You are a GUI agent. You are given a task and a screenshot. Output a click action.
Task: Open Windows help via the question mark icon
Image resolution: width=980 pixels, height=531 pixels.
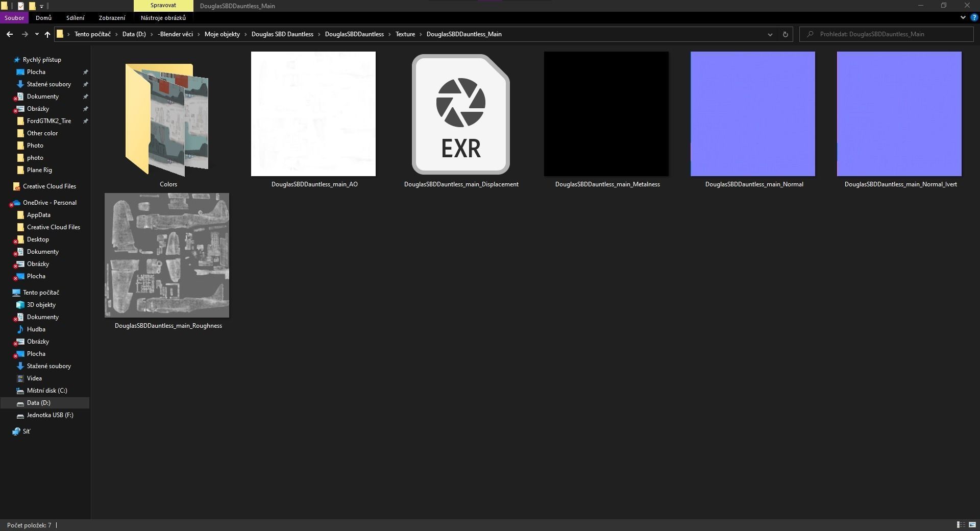point(974,17)
